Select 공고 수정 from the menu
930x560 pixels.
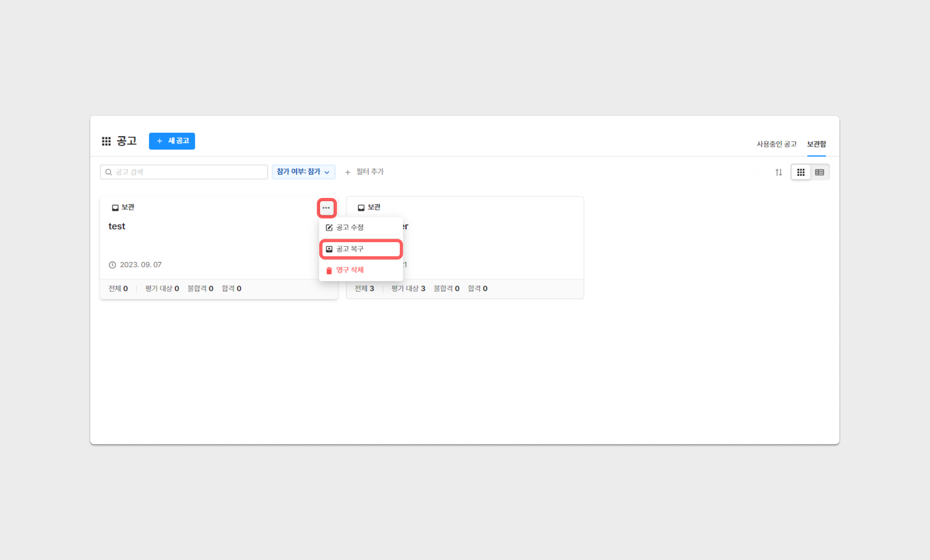pos(349,228)
